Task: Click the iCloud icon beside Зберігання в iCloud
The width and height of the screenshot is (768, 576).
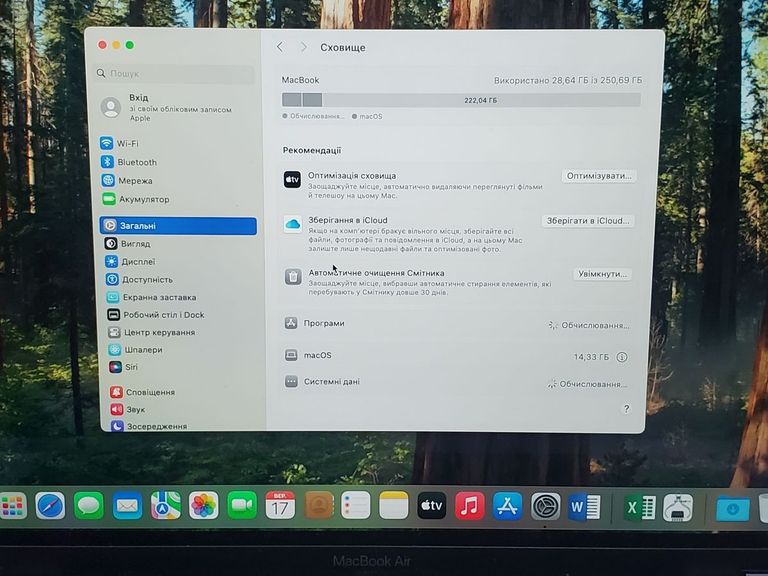Action: 293,224
